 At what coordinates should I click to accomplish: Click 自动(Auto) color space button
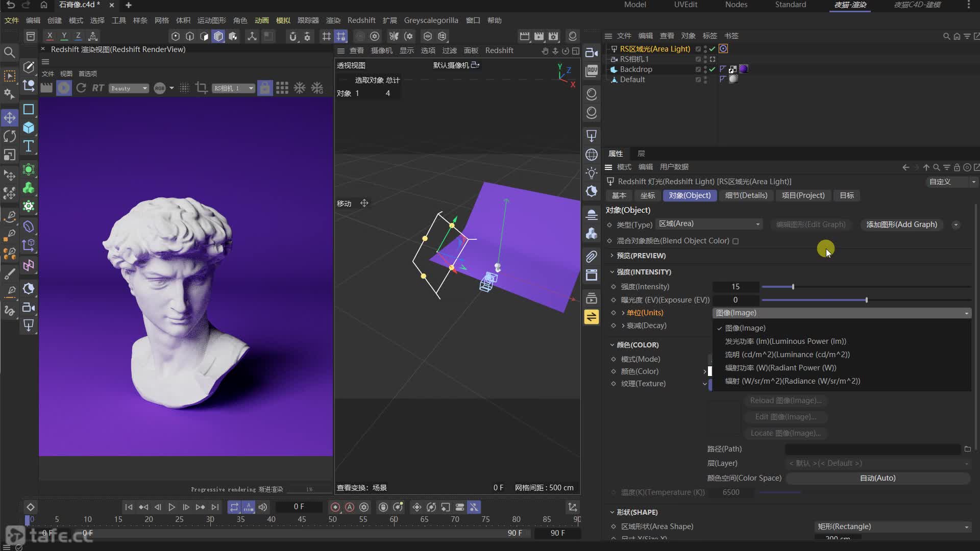(x=877, y=478)
